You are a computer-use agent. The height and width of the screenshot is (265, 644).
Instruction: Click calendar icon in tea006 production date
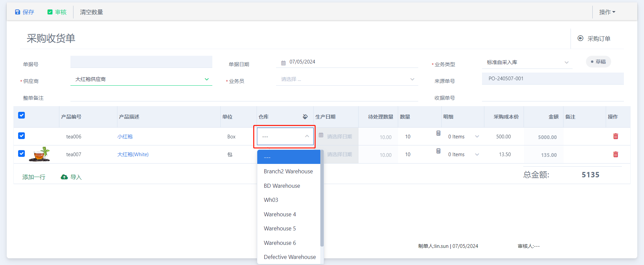321,135
